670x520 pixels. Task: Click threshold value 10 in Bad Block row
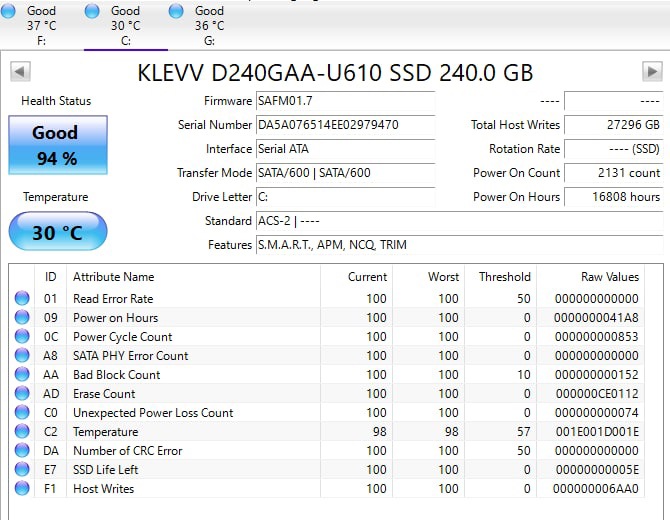523,374
